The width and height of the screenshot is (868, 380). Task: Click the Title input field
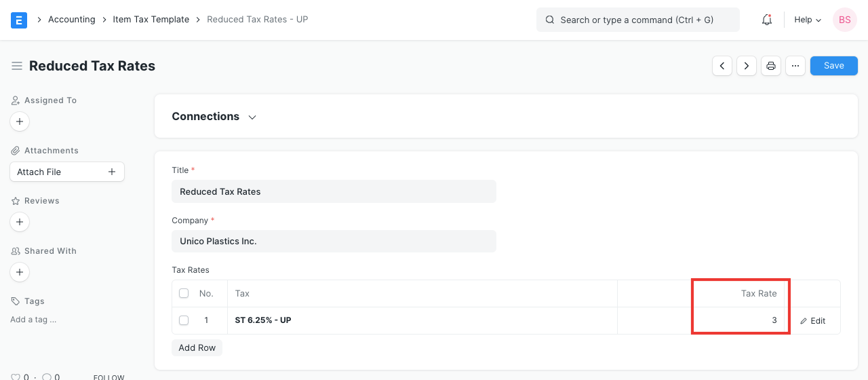pyautogui.click(x=334, y=191)
